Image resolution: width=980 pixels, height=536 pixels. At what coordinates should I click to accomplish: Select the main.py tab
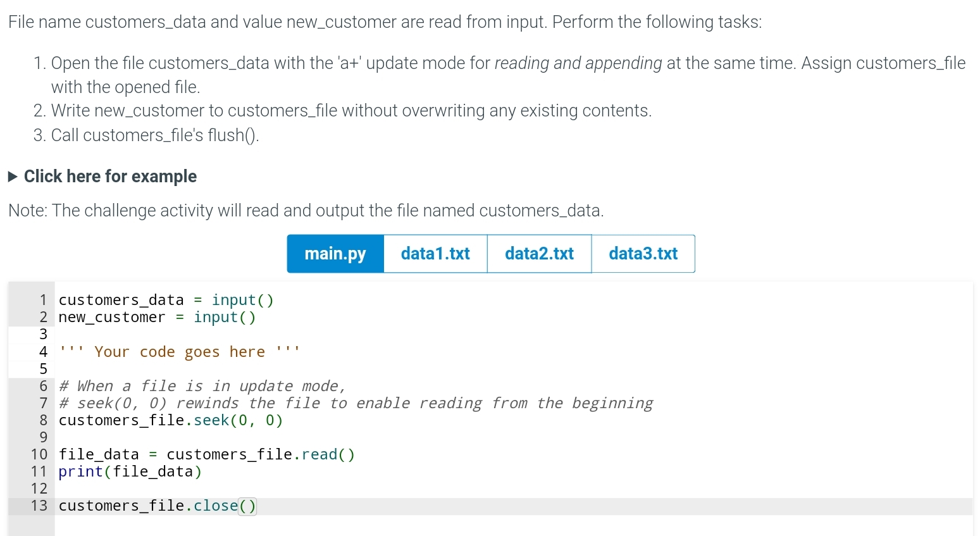(335, 253)
